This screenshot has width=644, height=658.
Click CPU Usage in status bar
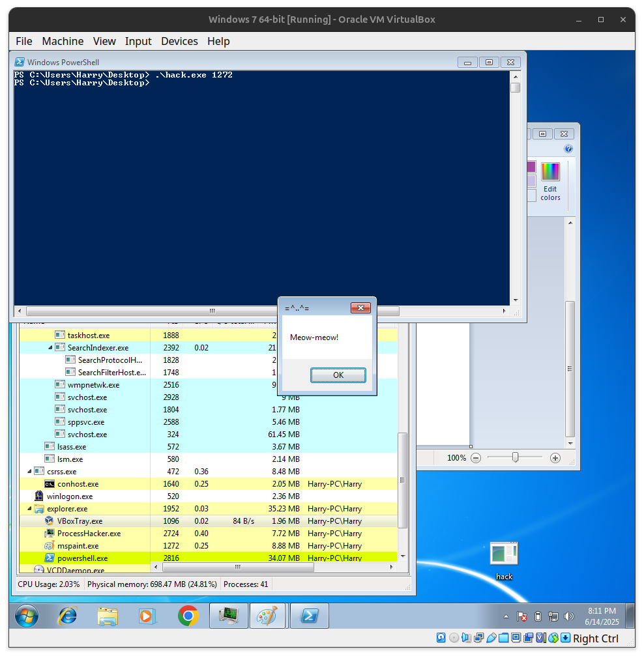pos(49,584)
